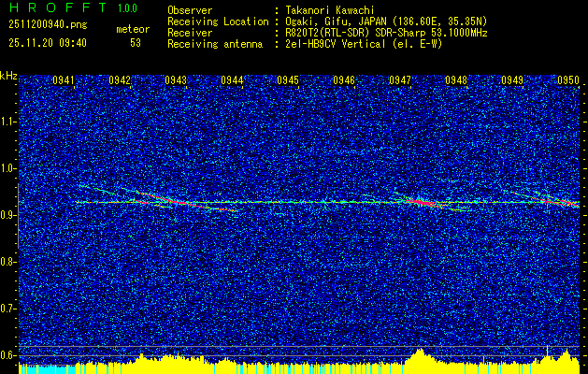Click the 0.8 frequency axis label
The image size is (588, 374).
point(8,262)
